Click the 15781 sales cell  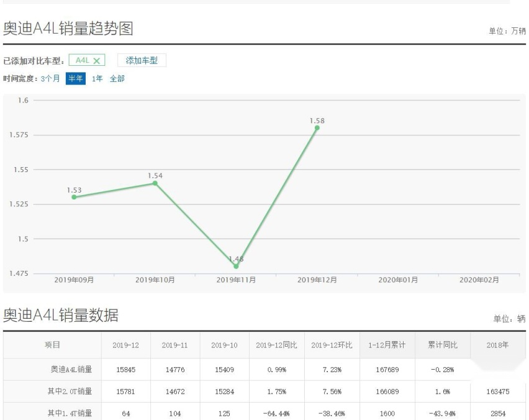point(126,391)
